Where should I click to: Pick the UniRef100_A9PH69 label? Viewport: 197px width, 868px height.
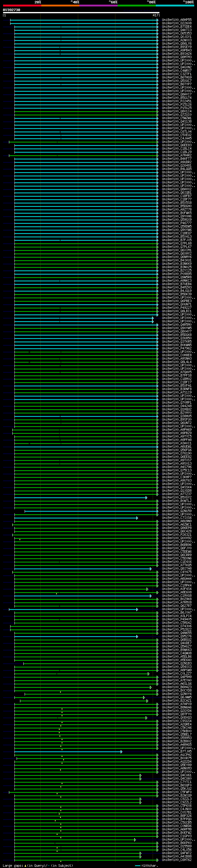click(176, 430)
